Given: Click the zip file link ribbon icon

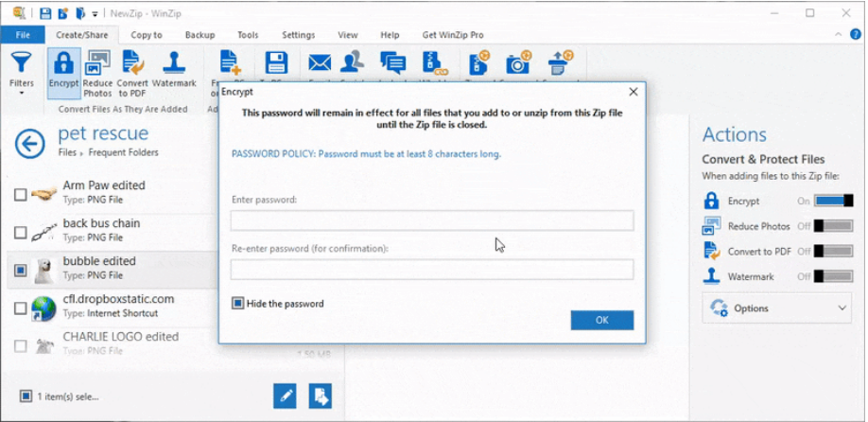Looking at the screenshot, I should [434, 62].
